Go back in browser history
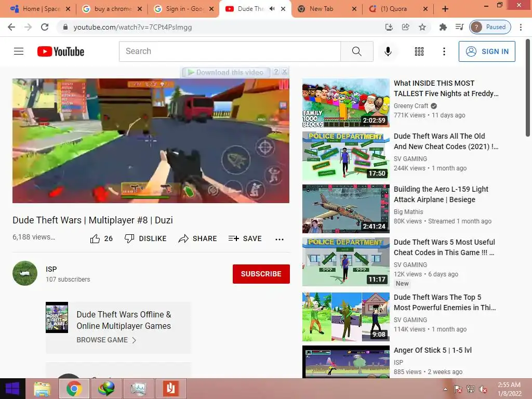Image resolution: width=532 pixels, height=399 pixels. [11, 27]
